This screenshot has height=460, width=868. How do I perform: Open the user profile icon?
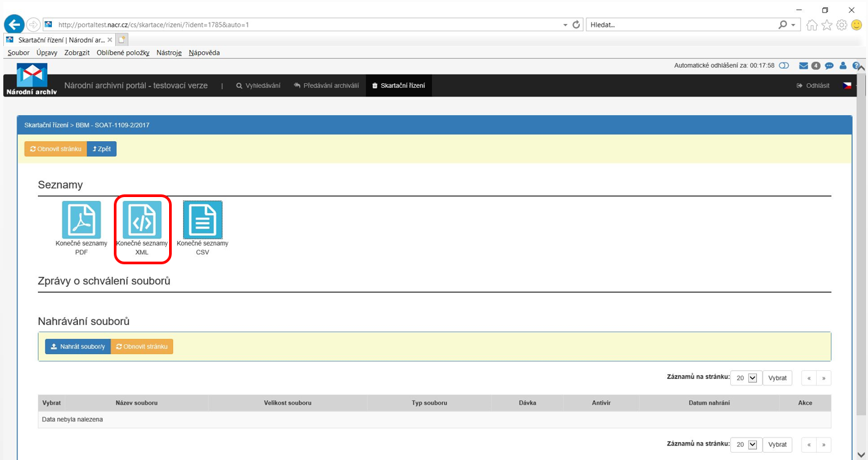843,66
